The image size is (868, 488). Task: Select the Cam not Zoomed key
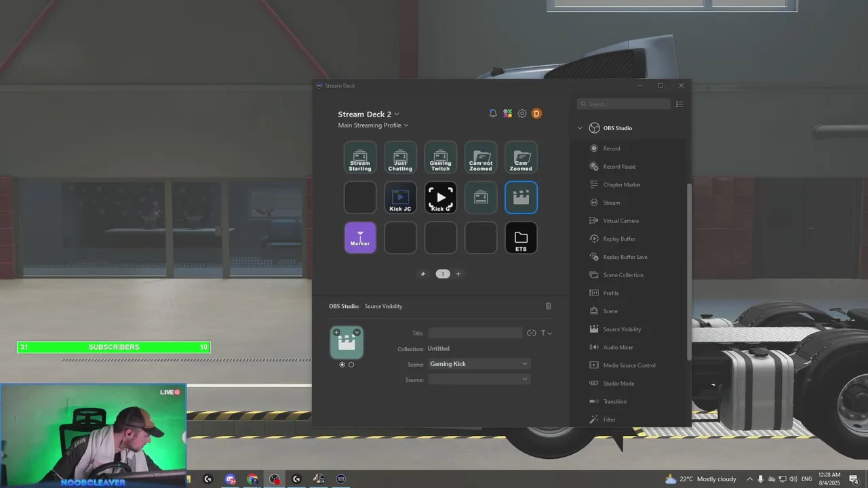pos(481,157)
